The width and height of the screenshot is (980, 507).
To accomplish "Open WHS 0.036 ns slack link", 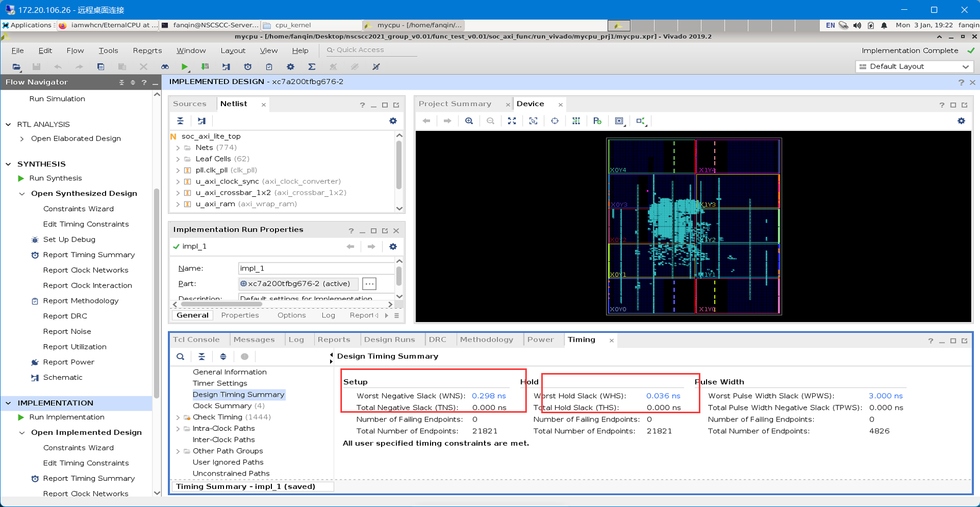I will pyautogui.click(x=663, y=396).
